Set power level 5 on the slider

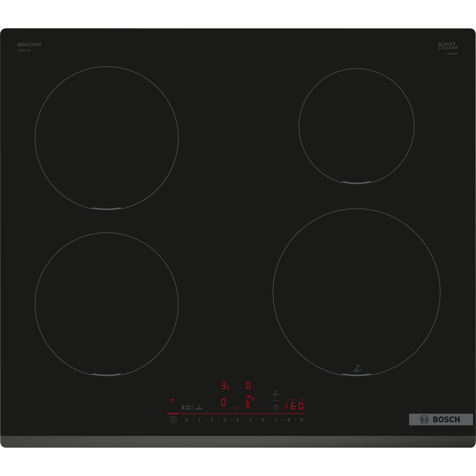(x=250, y=420)
